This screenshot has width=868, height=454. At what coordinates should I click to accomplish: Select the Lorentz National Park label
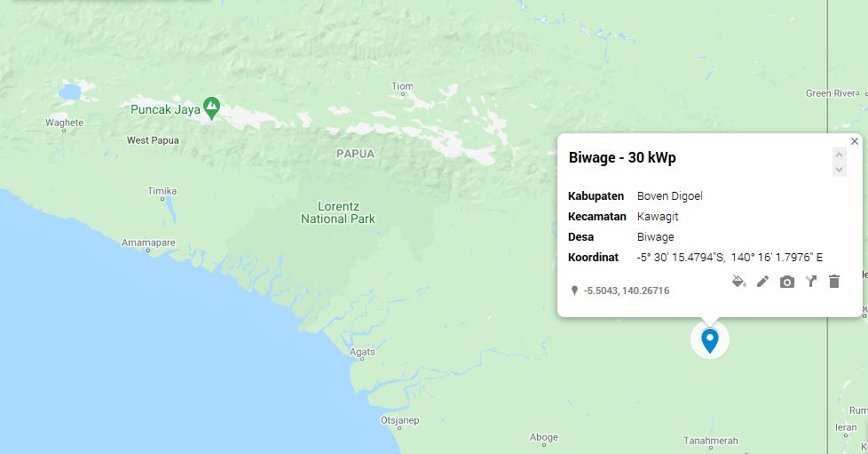337,213
